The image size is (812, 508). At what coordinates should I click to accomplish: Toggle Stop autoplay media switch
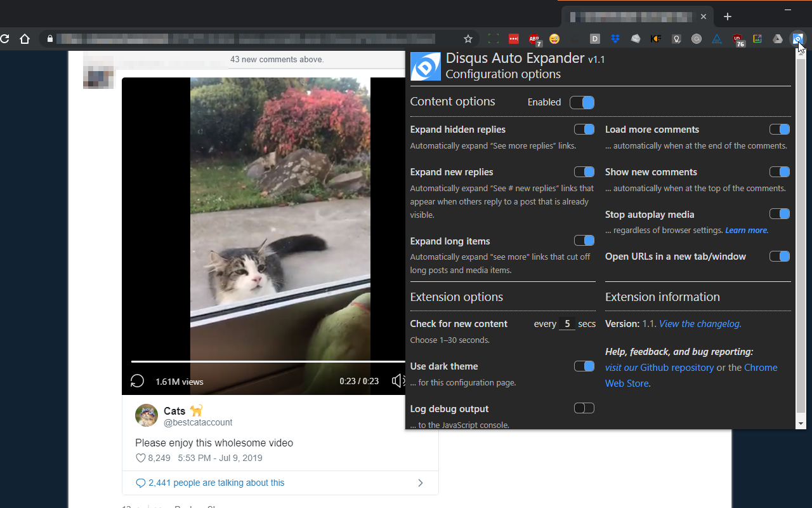coord(780,214)
